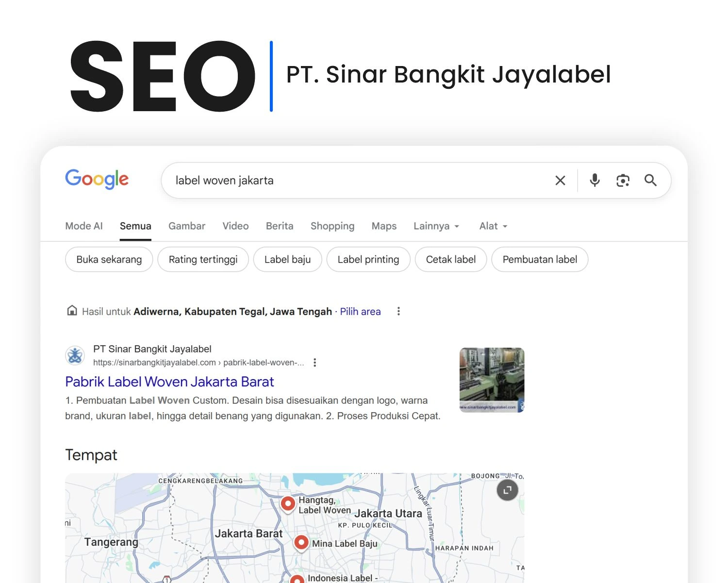
Task: Clear the search box with the X icon
Action: pyautogui.click(x=560, y=181)
